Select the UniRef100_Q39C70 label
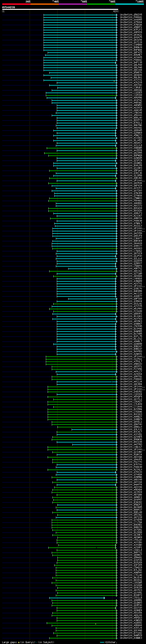 pos(131,289)
